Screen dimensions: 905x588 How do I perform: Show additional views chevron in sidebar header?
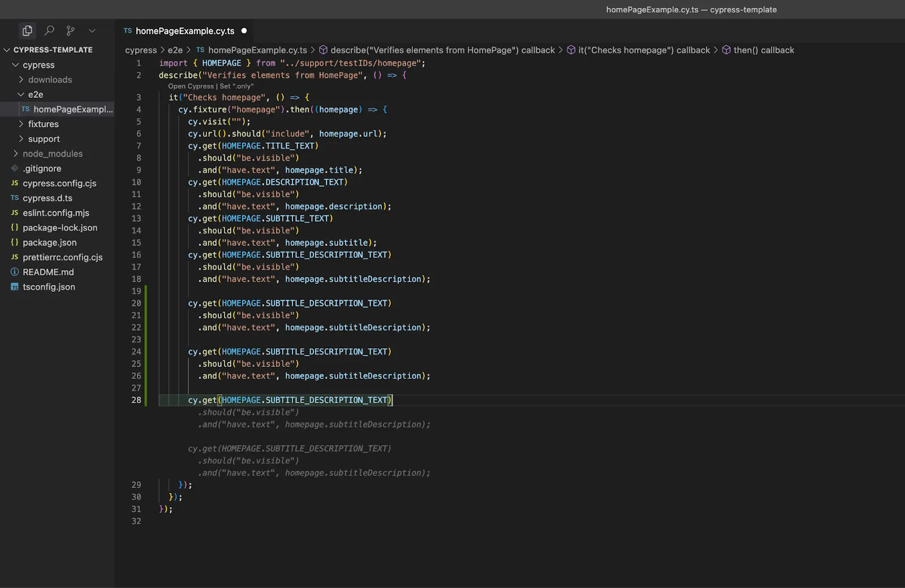coord(92,31)
